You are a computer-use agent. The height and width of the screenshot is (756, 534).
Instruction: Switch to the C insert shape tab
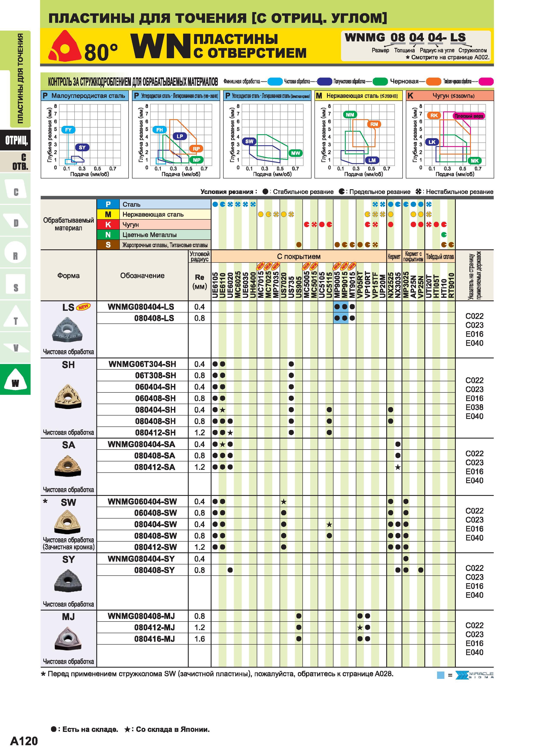pyautogui.click(x=16, y=188)
